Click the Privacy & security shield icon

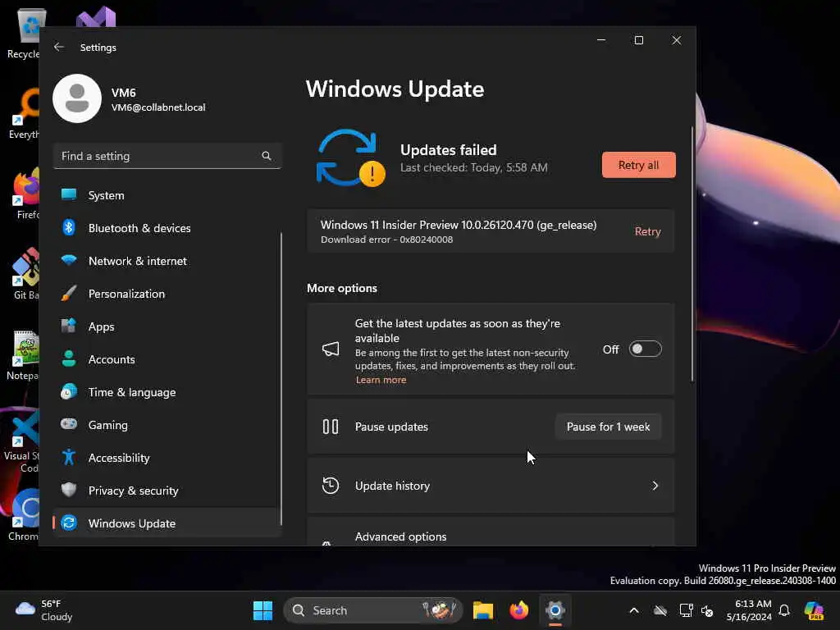(x=69, y=490)
